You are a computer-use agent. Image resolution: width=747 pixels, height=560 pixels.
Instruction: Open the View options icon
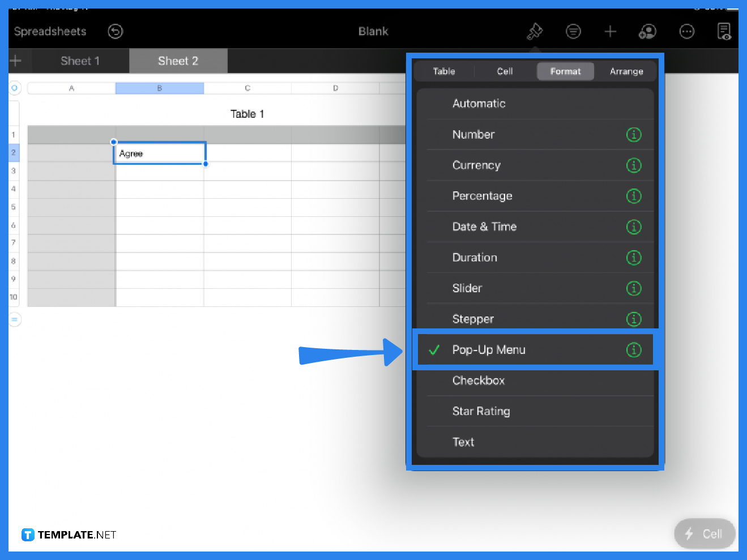(573, 31)
